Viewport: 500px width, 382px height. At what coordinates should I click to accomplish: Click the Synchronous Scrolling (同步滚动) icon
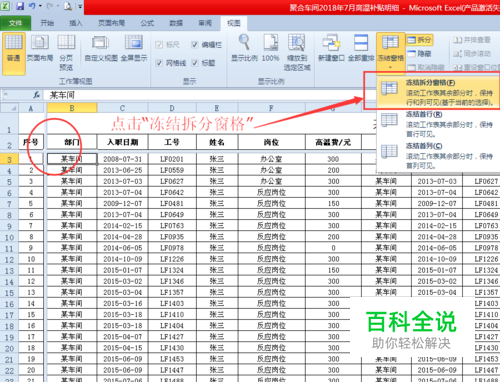pos(471,54)
